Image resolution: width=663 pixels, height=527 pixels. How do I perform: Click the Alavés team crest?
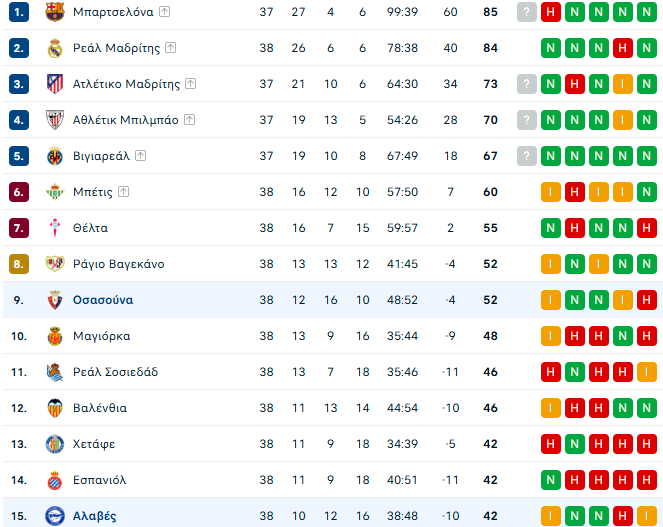(55, 516)
